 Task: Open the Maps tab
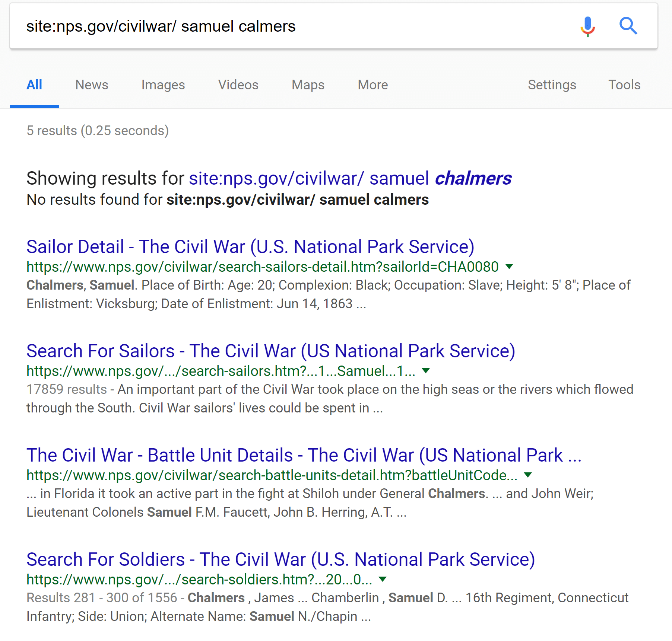pos(308,85)
